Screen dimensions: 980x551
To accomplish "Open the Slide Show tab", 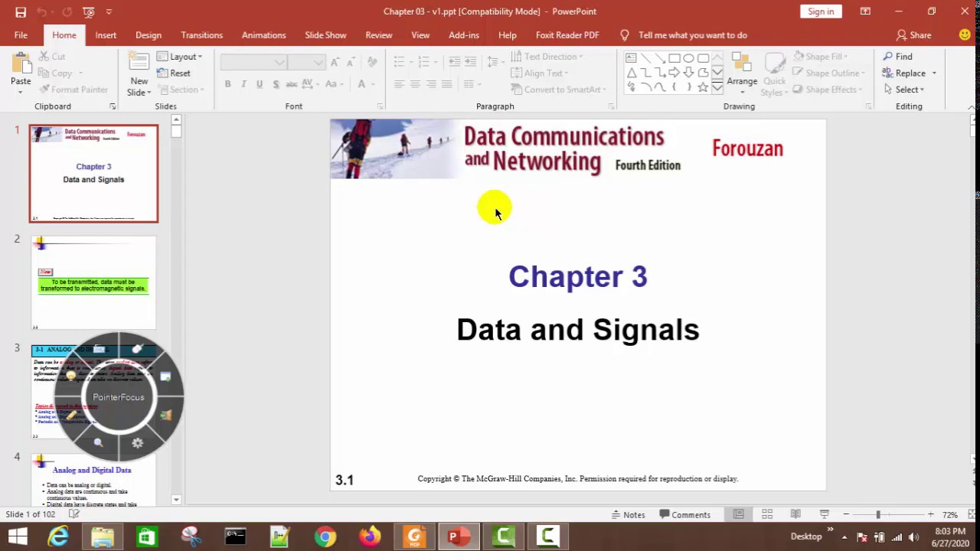I will point(325,35).
